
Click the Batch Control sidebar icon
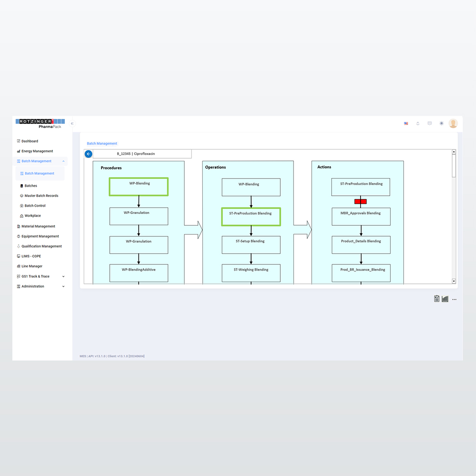22,206
